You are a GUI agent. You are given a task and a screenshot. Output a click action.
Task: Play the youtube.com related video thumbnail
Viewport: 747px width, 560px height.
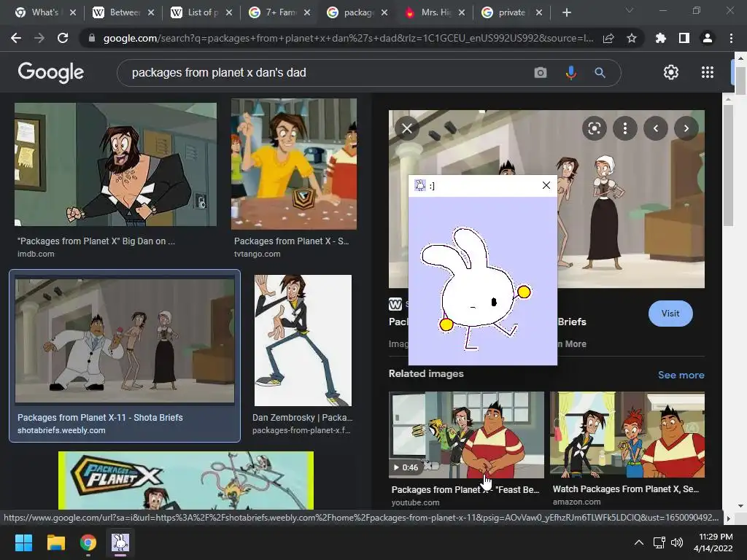click(x=466, y=435)
